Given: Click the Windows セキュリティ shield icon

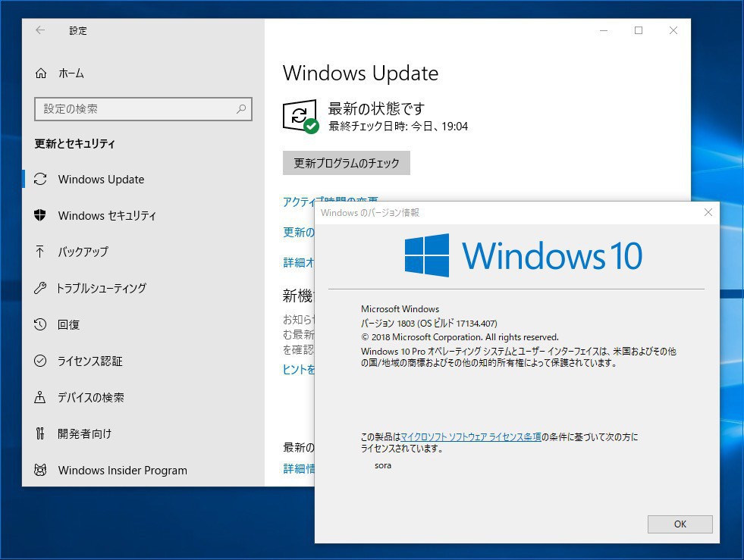Looking at the screenshot, I should (x=40, y=215).
